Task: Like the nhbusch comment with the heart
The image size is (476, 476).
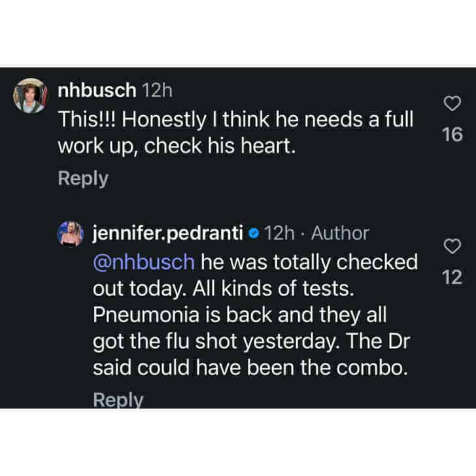Action: pos(452,103)
